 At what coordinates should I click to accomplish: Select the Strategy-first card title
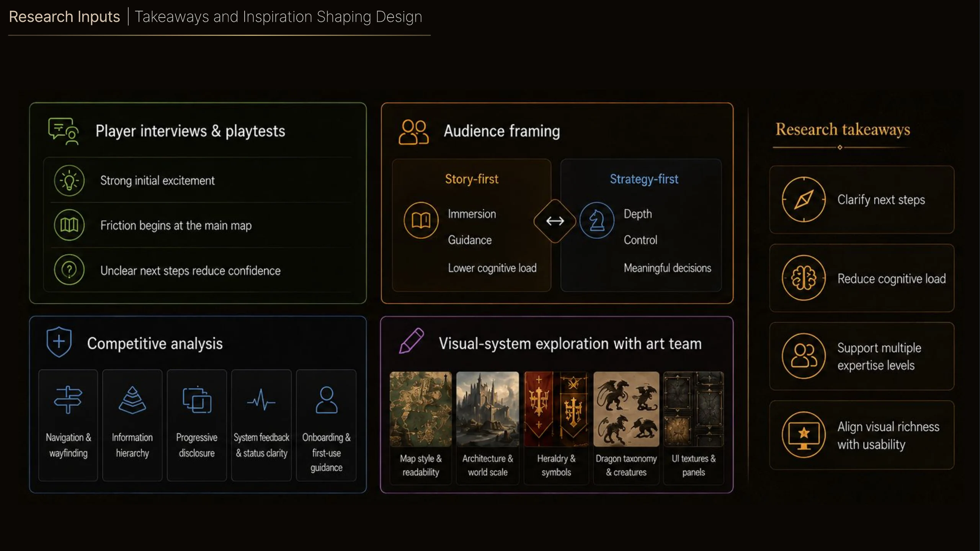click(x=644, y=179)
